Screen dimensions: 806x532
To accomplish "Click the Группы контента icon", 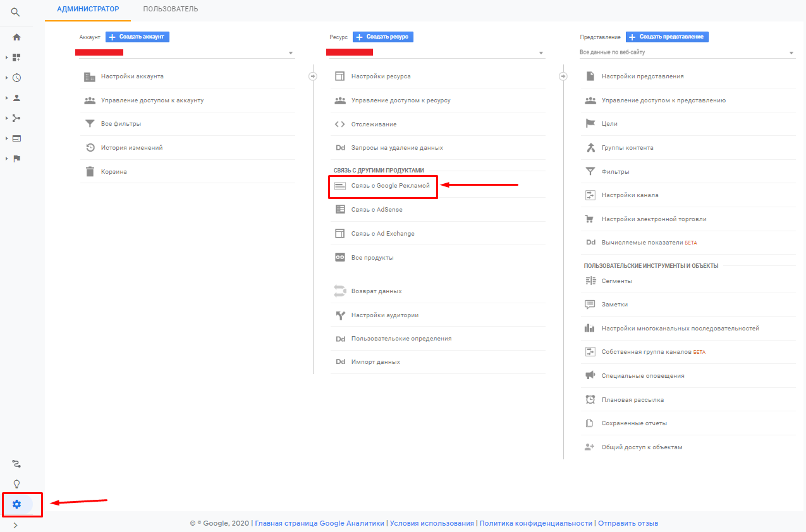I will [590, 148].
